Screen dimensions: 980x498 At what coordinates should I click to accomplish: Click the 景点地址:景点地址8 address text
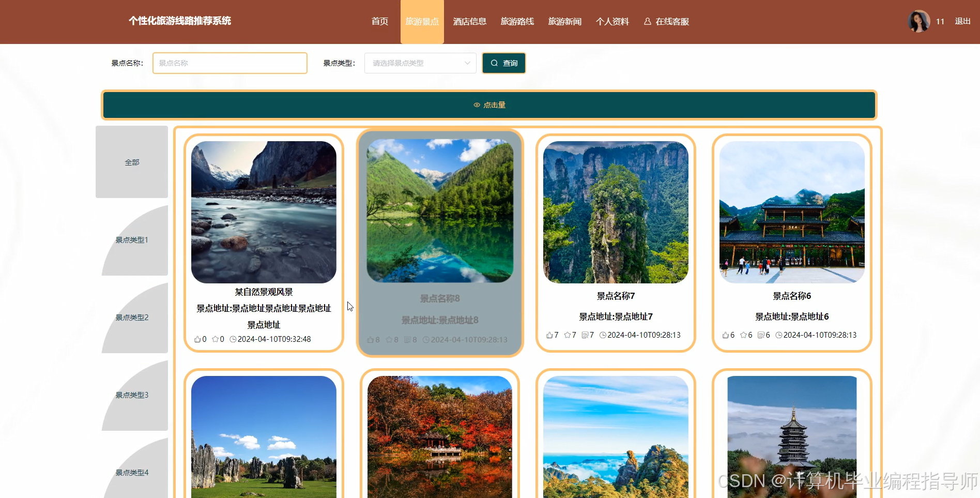(440, 320)
